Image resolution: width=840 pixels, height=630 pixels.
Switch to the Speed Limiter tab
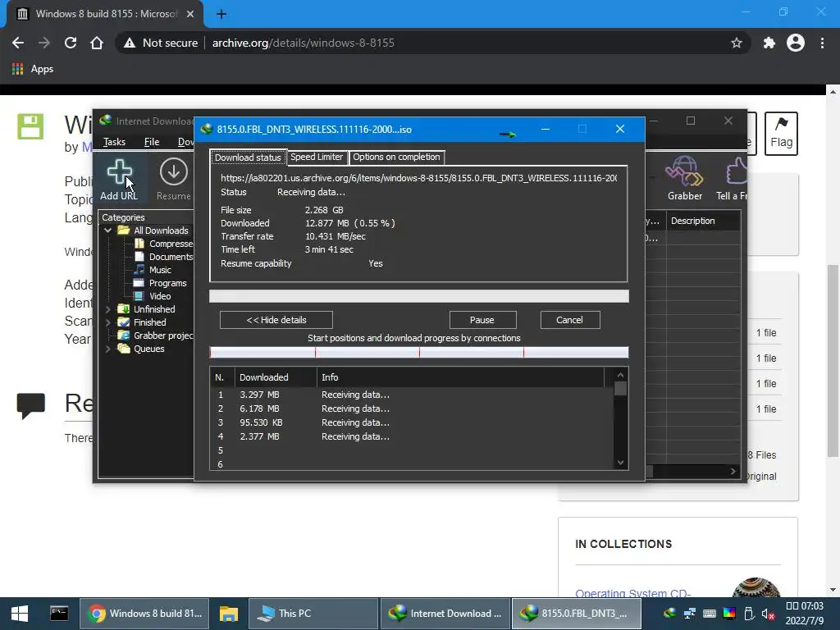(317, 157)
